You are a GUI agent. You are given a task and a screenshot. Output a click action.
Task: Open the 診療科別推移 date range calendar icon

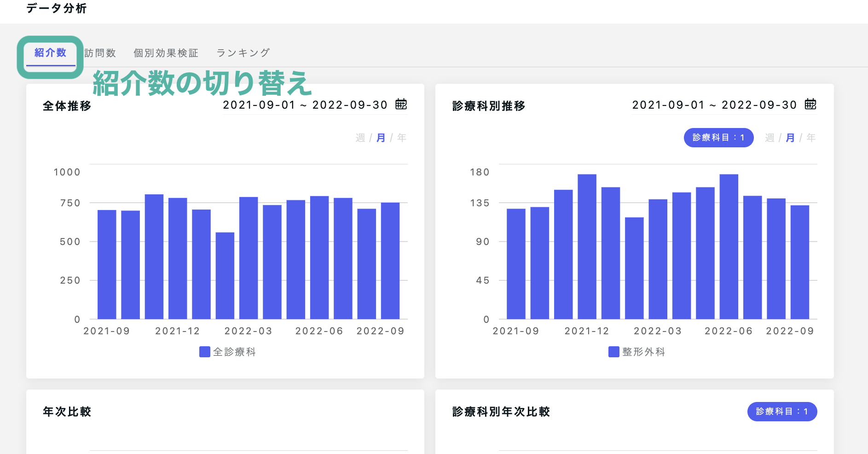point(810,104)
